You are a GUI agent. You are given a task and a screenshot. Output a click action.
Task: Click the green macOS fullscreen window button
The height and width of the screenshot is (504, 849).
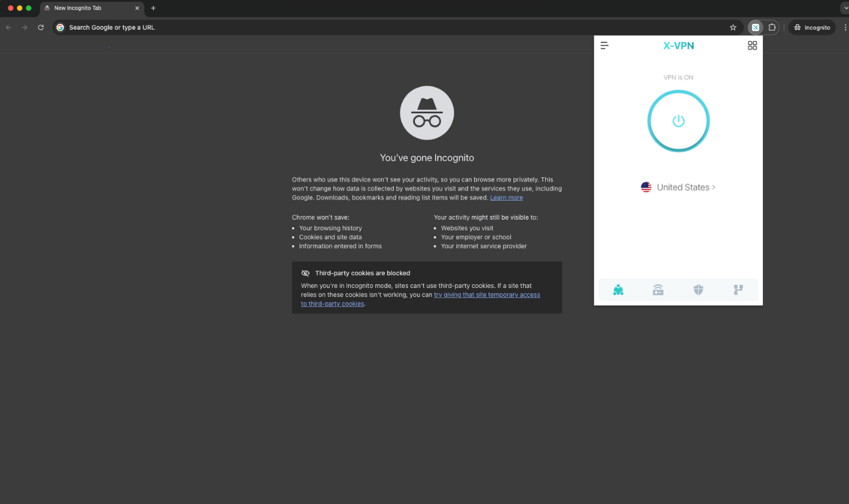click(x=28, y=8)
